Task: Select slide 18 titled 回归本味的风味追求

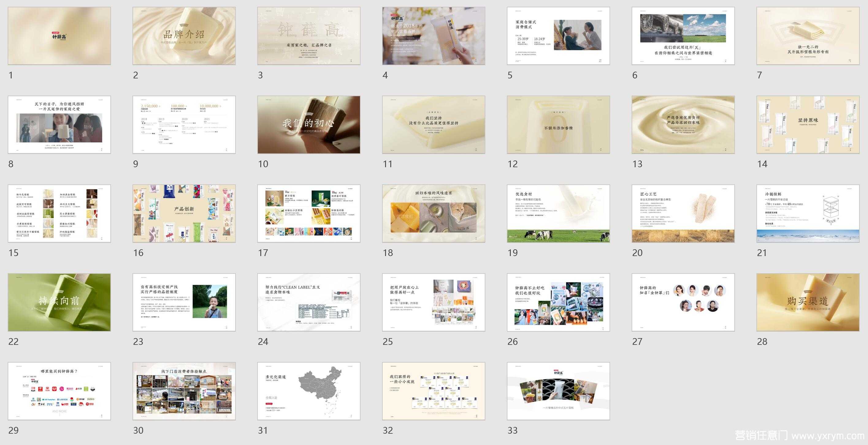Action: 434,213
